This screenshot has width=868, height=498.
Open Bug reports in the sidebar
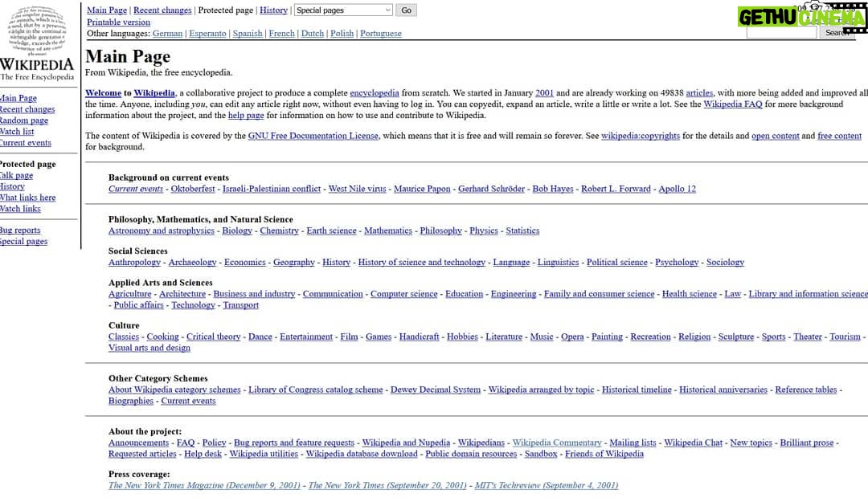coord(20,231)
